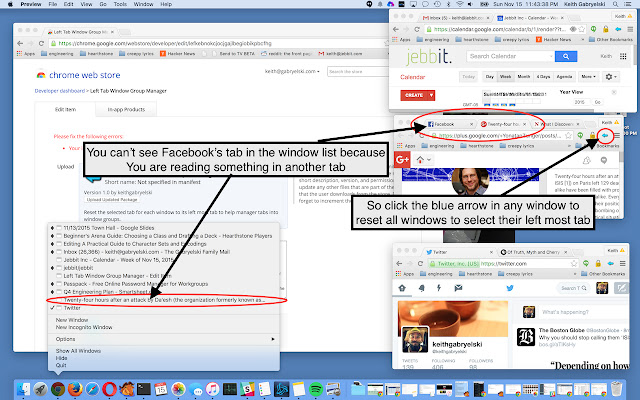640x400 pixels.
Task: Select Week view in the calendar
Action: pyautogui.click(x=505, y=77)
